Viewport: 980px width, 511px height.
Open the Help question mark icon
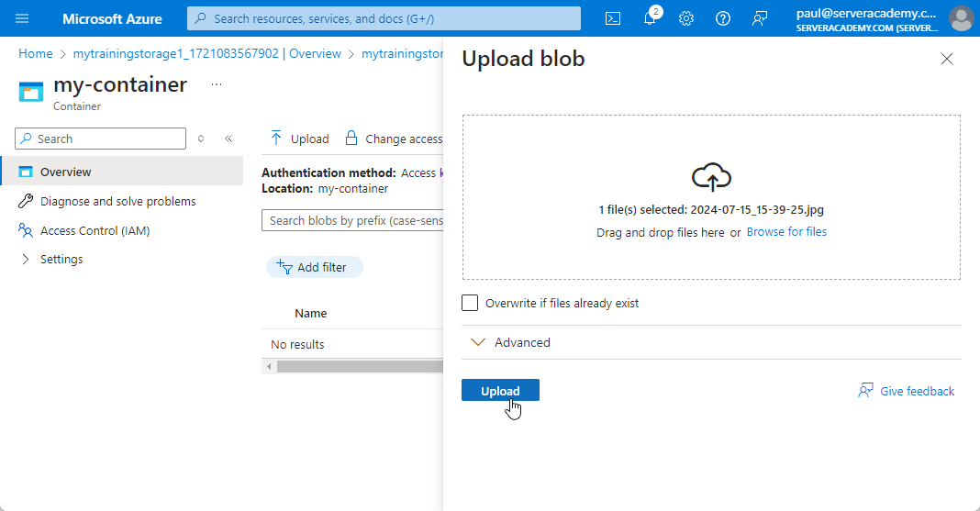[723, 18]
